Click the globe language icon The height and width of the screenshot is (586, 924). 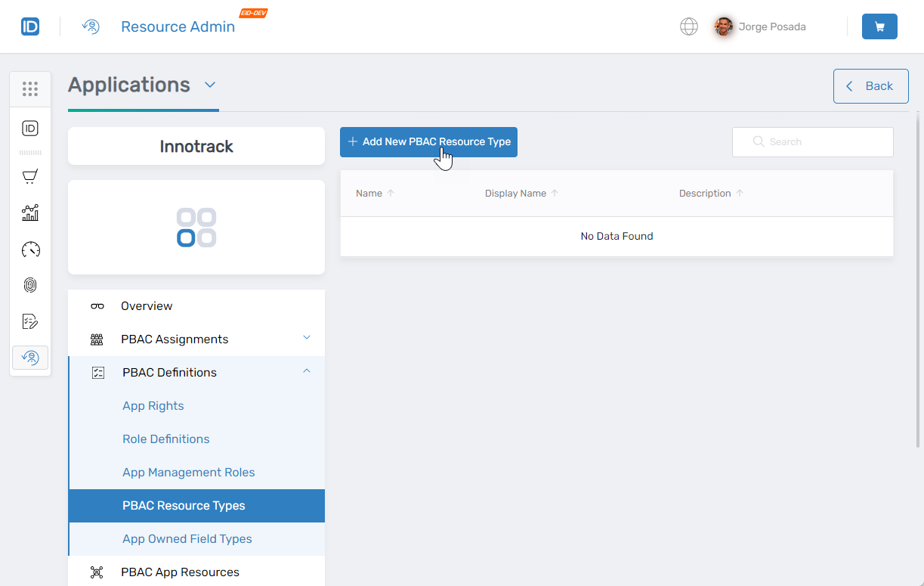tap(688, 26)
